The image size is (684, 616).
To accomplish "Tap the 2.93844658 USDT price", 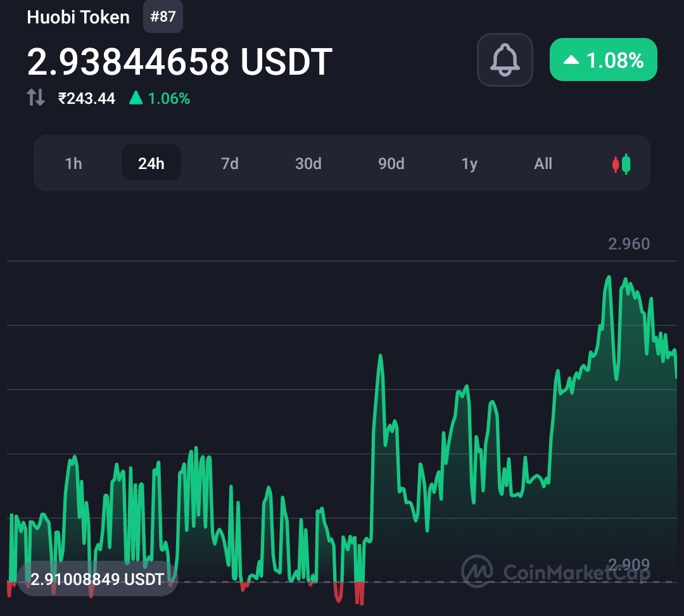I will click(x=179, y=61).
